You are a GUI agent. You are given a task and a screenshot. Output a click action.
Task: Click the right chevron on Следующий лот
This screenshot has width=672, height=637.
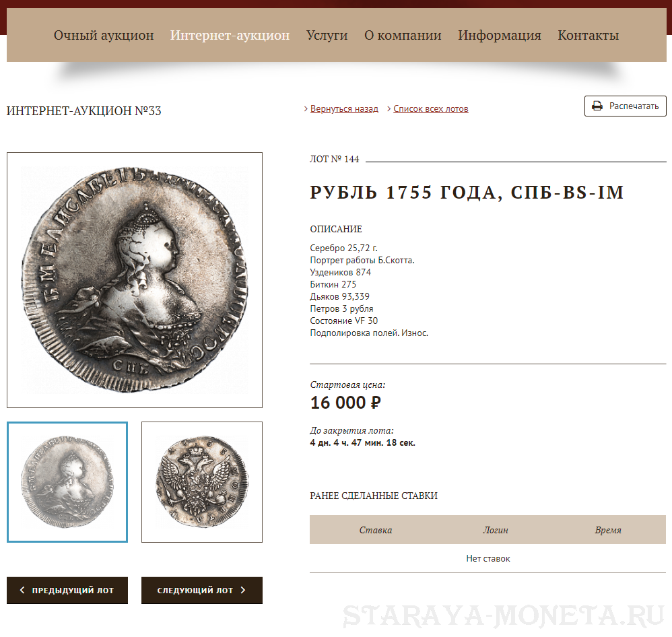(243, 590)
